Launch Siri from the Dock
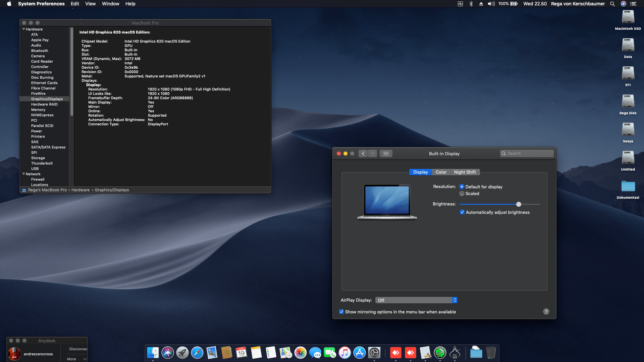 [x=168, y=353]
